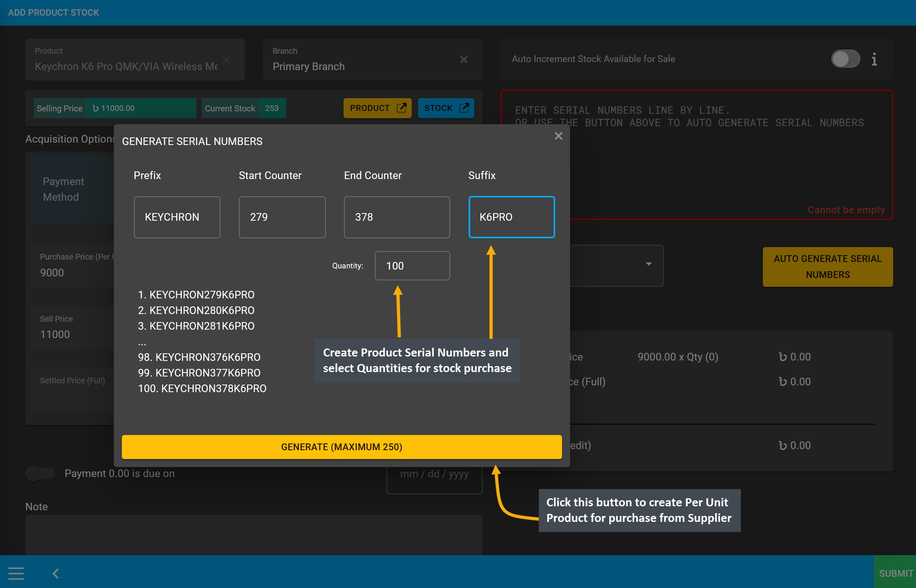Image resolution: width=916 pixels, height=588 pixels.
Task: Open the Branch dropdown Primary Branch
Action: [x=372, y=60]
